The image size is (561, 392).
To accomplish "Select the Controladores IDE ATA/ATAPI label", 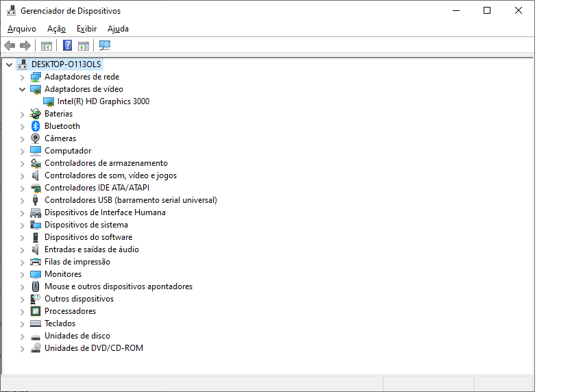I will 97,188.
